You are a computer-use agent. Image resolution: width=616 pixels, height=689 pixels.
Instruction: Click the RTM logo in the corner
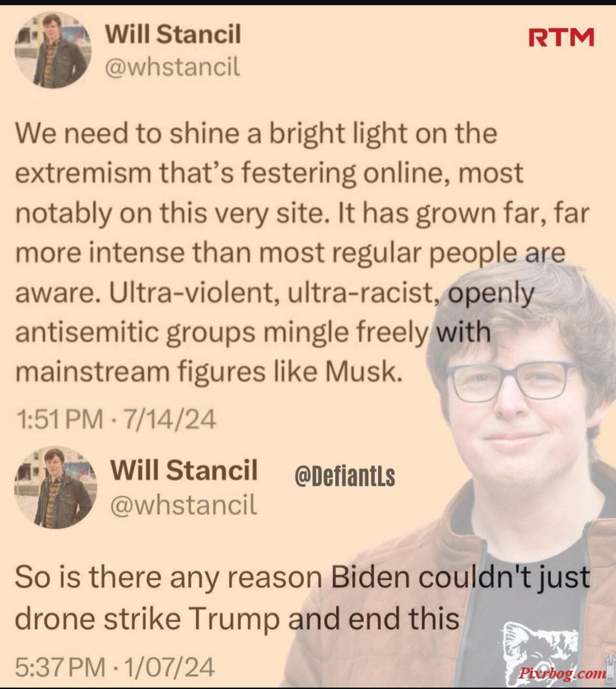pyautogui.click(x=561, y=37)
